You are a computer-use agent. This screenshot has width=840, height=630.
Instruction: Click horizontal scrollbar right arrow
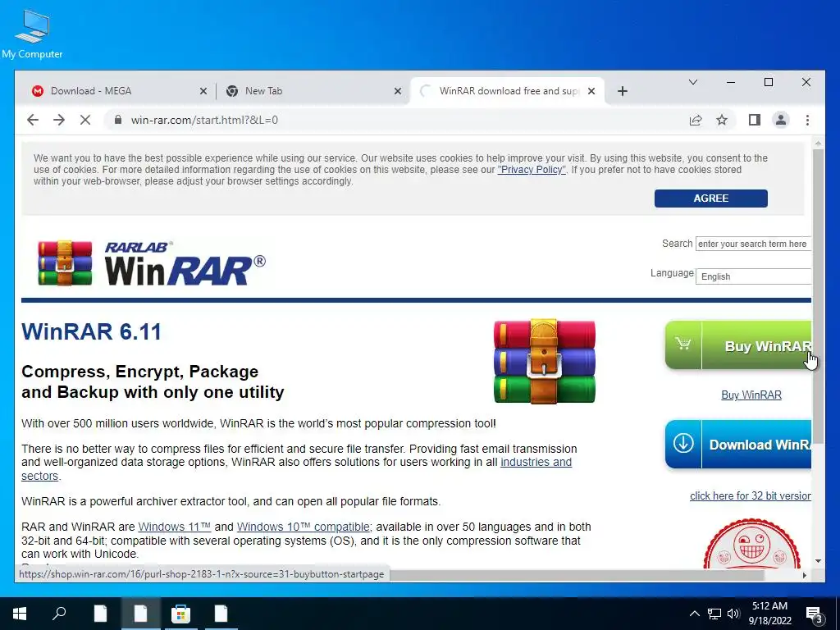(x=804, y=575)
